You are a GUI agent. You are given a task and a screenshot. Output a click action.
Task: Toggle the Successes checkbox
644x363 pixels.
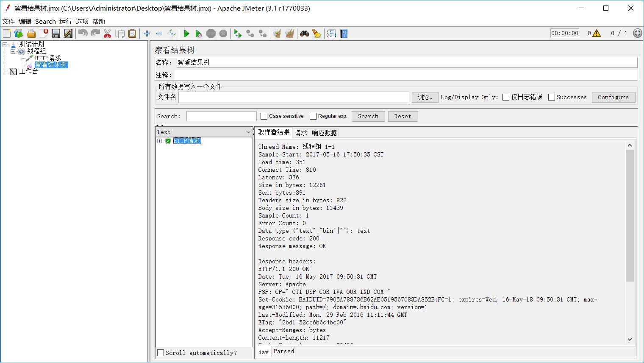pos(552,97)
